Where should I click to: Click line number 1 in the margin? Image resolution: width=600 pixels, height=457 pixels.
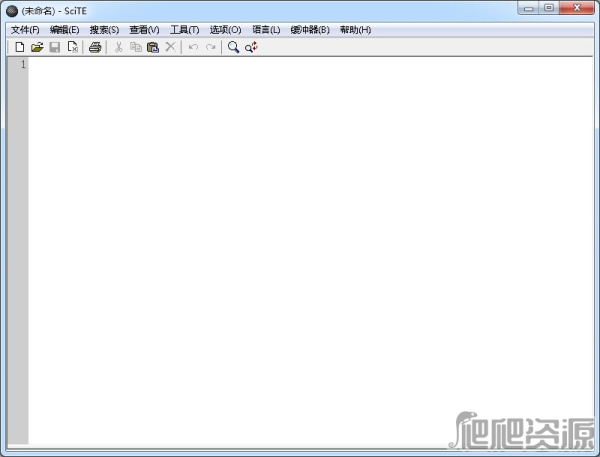tap(23, 65)
